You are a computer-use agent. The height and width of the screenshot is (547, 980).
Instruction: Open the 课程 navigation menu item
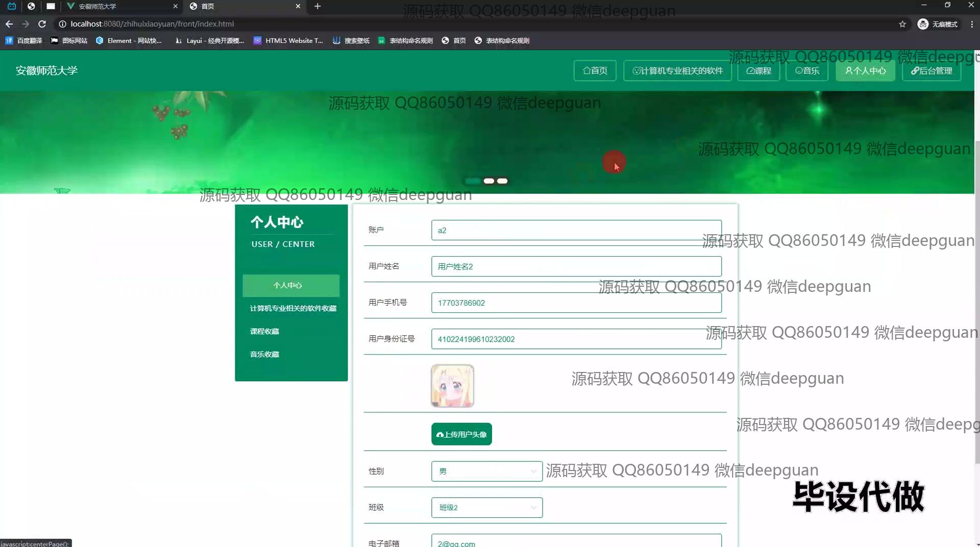(x=758, y=70)
